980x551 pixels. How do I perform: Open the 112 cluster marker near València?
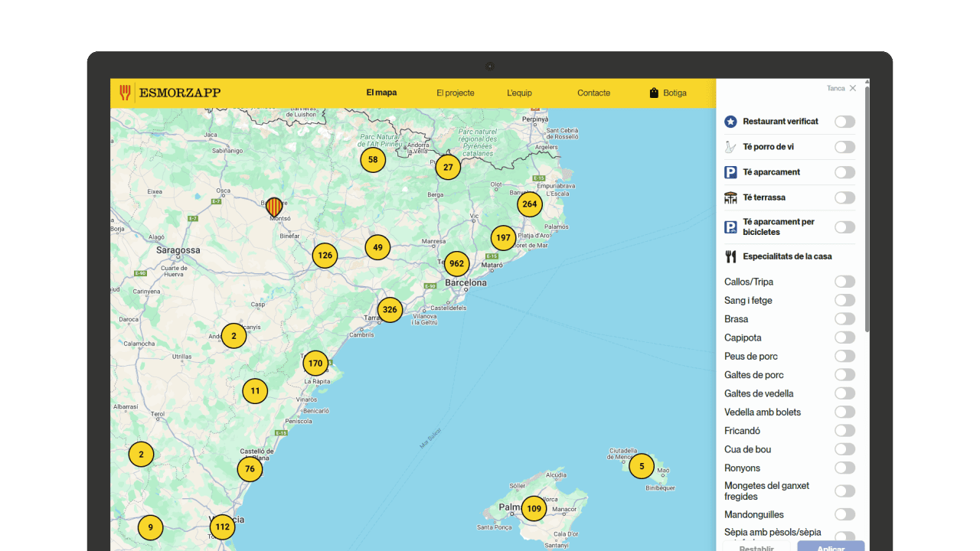point(222,527)
